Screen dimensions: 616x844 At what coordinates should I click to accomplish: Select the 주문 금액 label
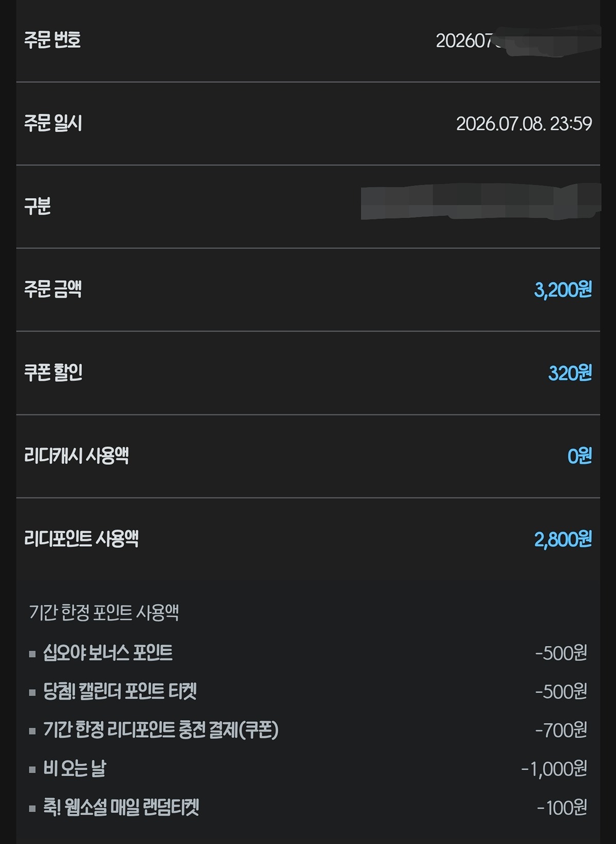pos(53,289)
